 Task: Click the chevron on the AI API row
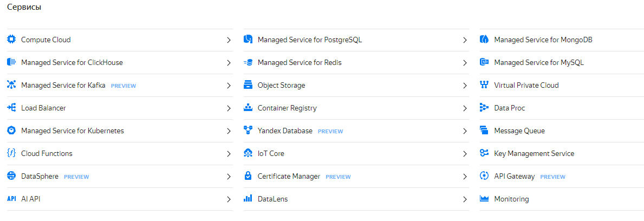229,199
